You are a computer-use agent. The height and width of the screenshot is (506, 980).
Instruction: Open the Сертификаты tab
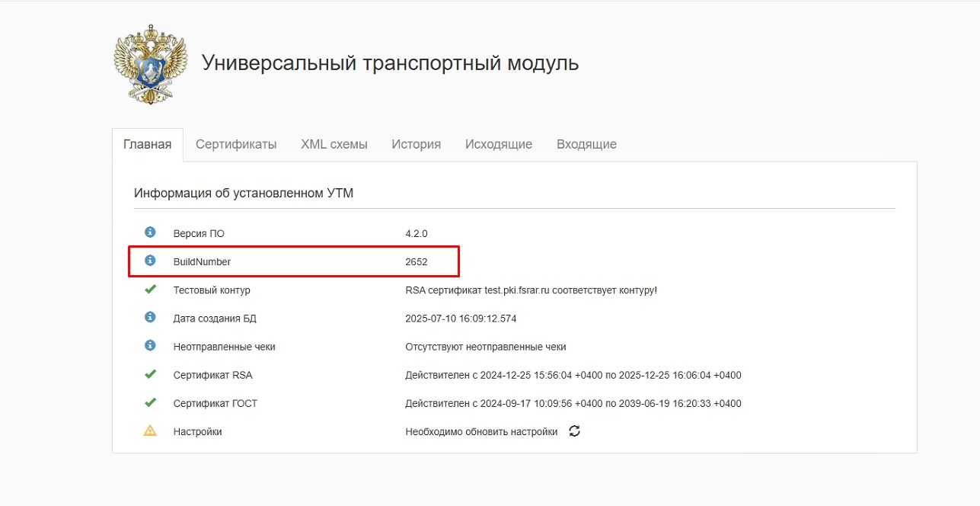tap(236, 144)
